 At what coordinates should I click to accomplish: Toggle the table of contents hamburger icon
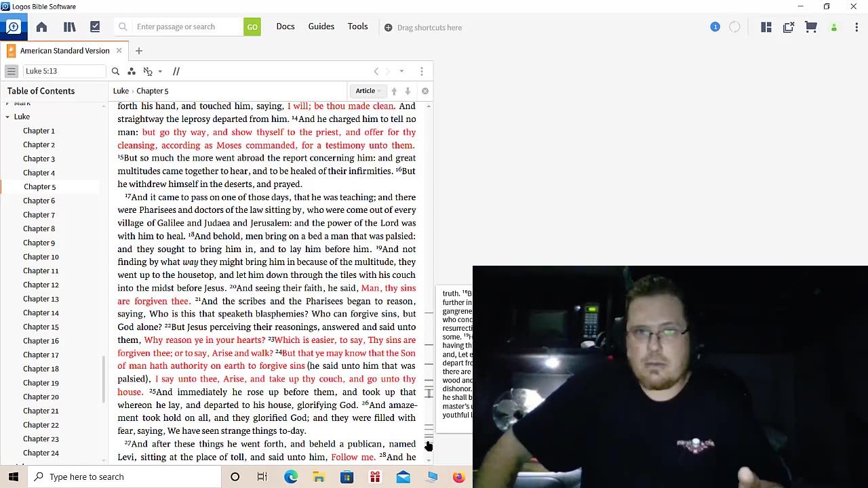tap(12, 71)
